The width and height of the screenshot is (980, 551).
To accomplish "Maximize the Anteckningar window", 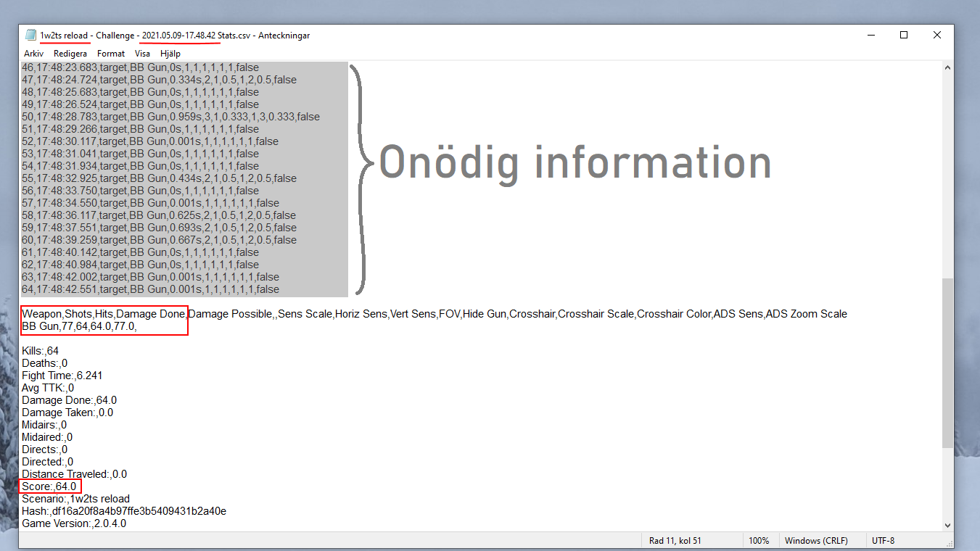I will tap(904, 35).
